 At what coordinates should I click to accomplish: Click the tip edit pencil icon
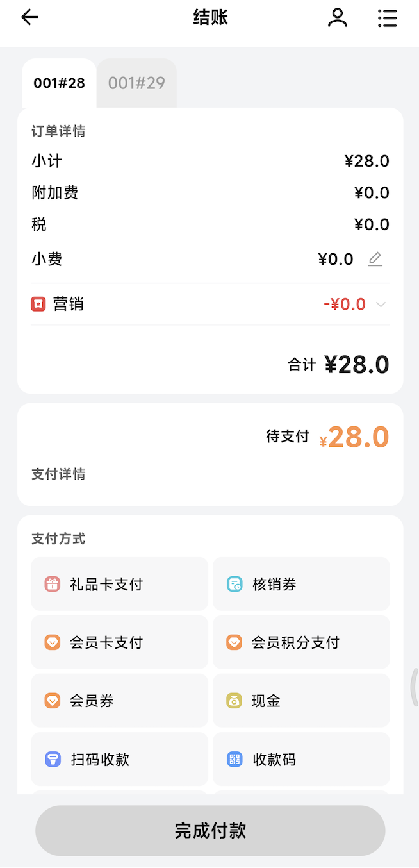pyautogui.click(x=375, y=259)
